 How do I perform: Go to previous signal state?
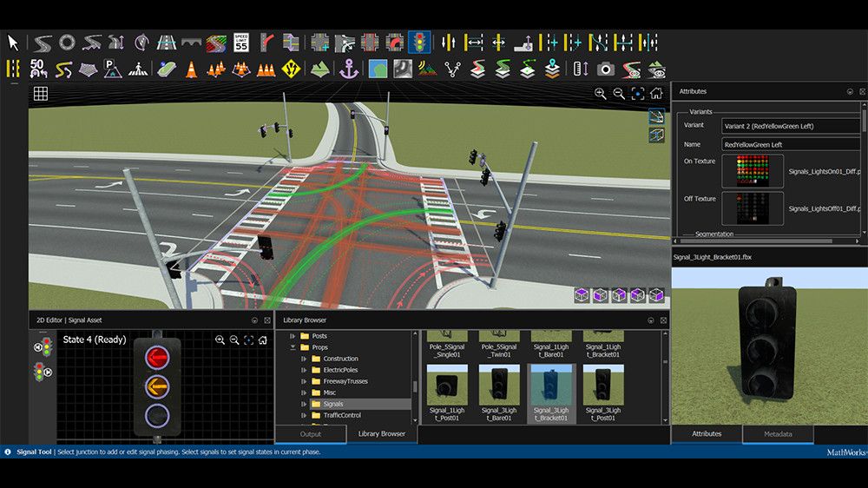[38, 347]
